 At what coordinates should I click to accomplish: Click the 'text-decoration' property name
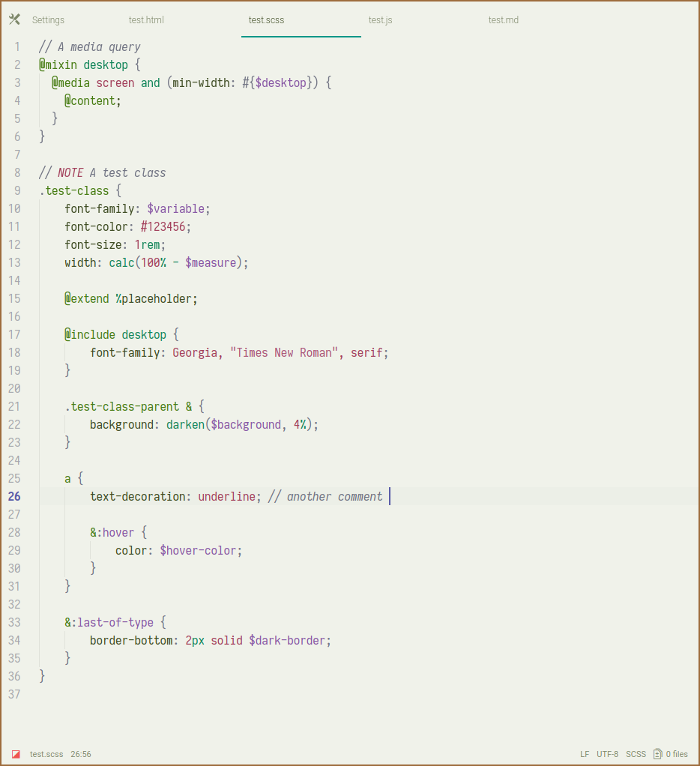[138, 497]
